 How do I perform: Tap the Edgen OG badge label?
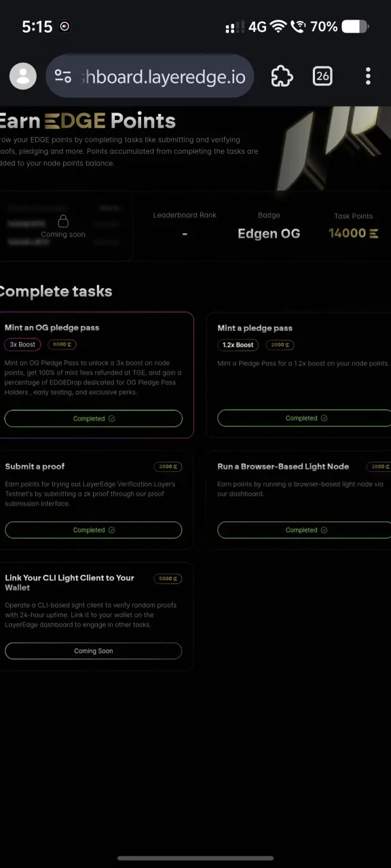click(269, 233)
